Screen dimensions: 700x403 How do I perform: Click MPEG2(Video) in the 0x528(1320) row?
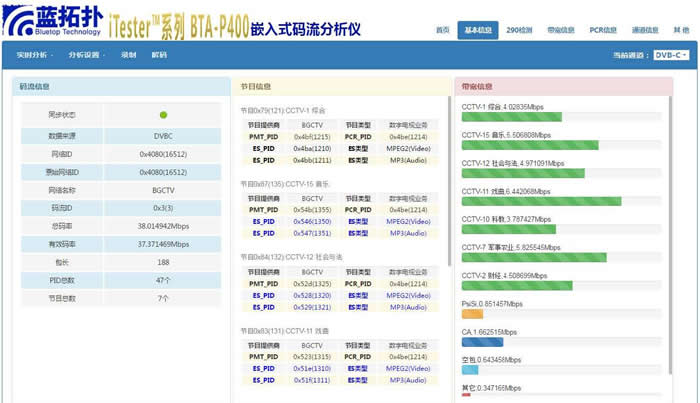[x=408, y=295]
